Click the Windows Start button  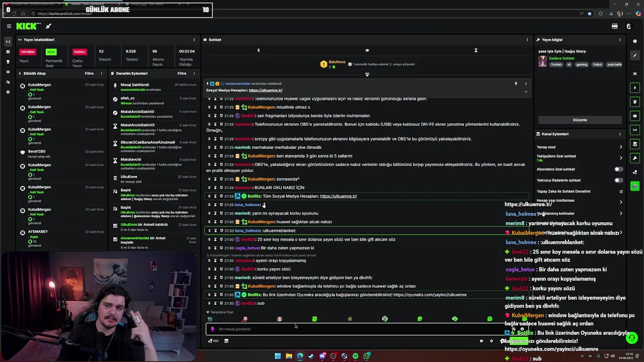click(278, 356)
